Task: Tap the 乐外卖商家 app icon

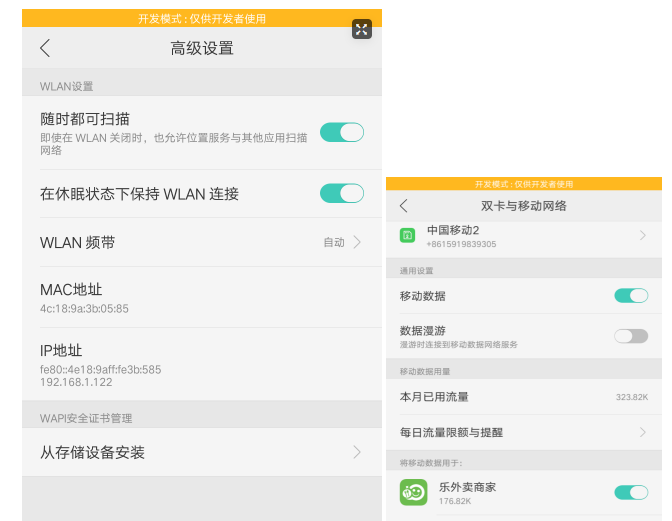Action: click(x=413, y=492)
